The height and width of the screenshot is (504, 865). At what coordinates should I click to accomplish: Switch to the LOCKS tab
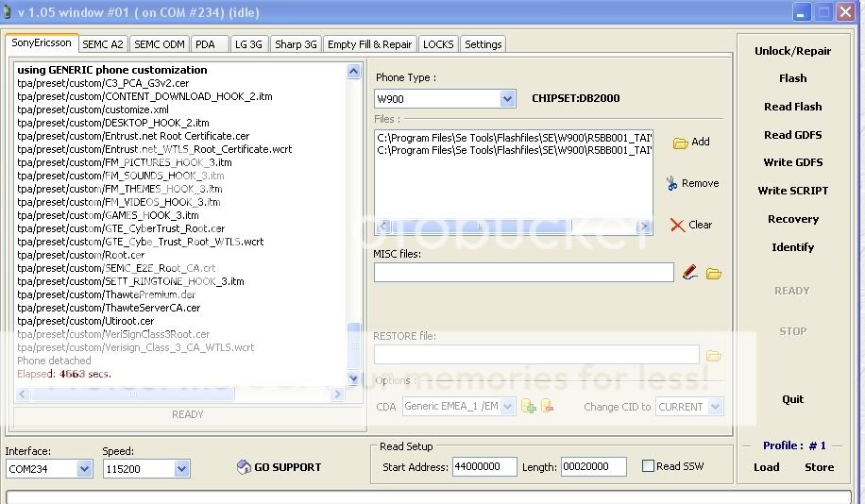point(438,44)
